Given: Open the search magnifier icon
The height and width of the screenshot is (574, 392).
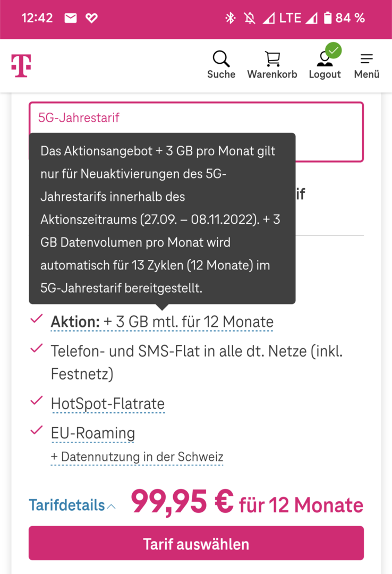Looking at the screenshot, I should [221, 60].
